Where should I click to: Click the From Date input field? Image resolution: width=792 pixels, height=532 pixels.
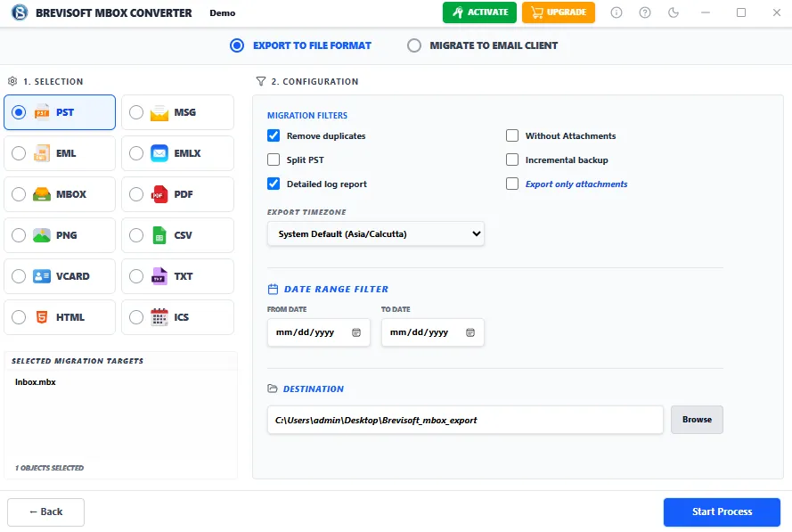pyautogui.click(x=319, y=332)
